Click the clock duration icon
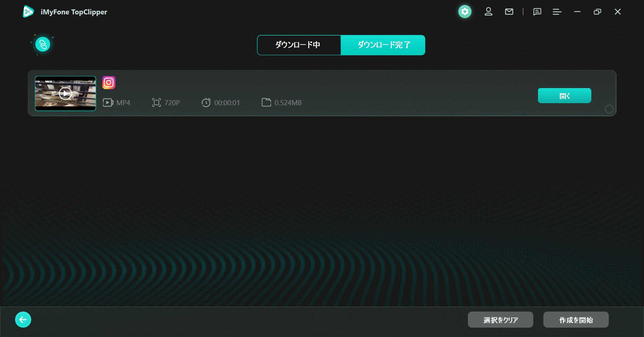Screen dimensions: 644x337 click(206, 103)
